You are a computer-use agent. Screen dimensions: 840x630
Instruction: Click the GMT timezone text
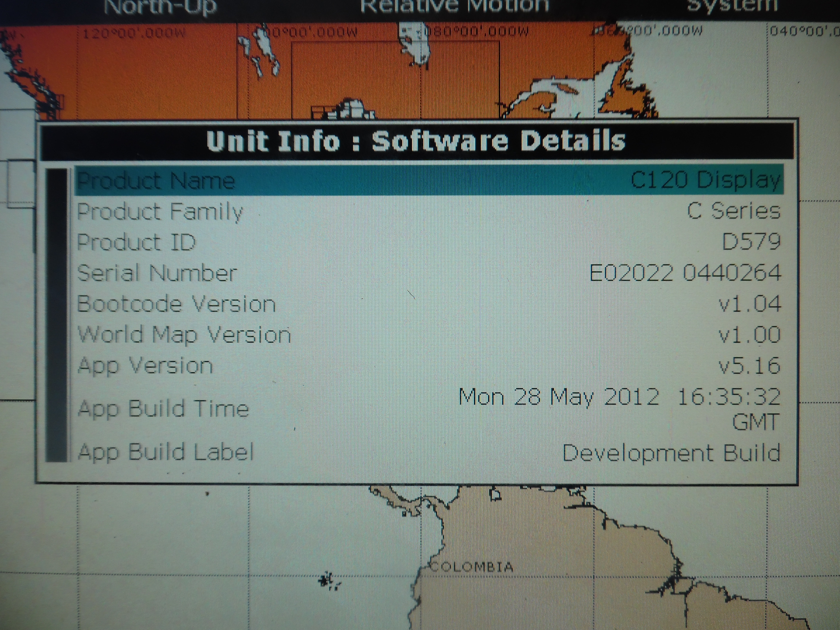tap(756, 422)
